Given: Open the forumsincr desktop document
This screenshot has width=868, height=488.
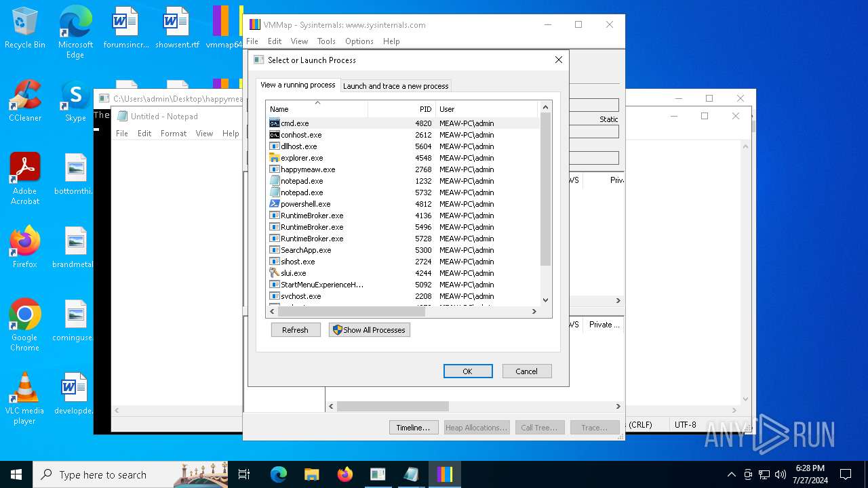Looking at the screenshot, I should [x=125, y=28].
